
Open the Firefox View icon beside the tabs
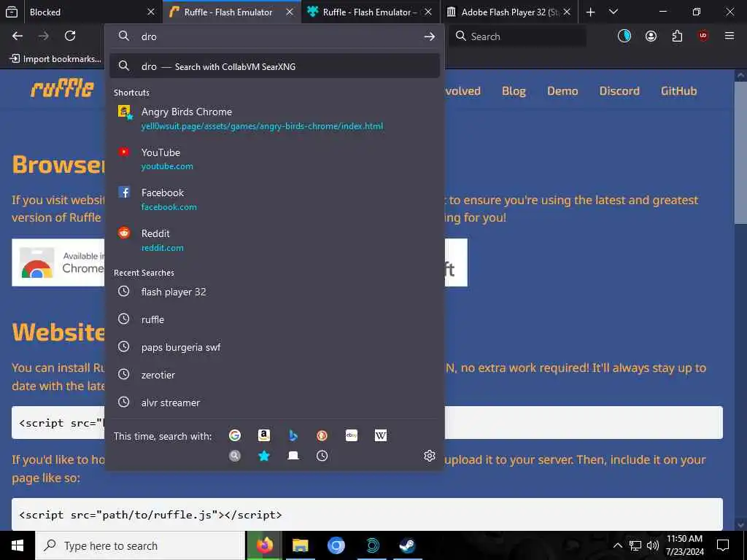pyautogui.click(x=12, y=12)
